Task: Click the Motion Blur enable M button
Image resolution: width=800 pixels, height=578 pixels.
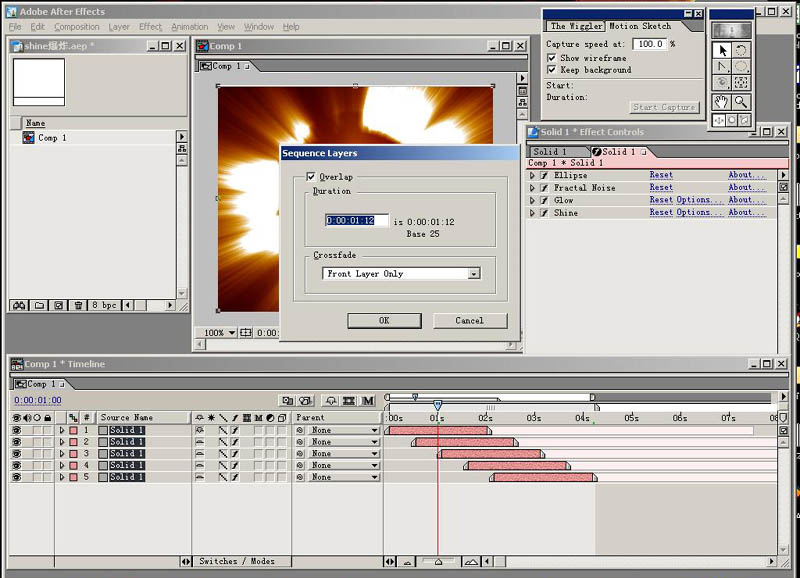Action: pos(368,400)
